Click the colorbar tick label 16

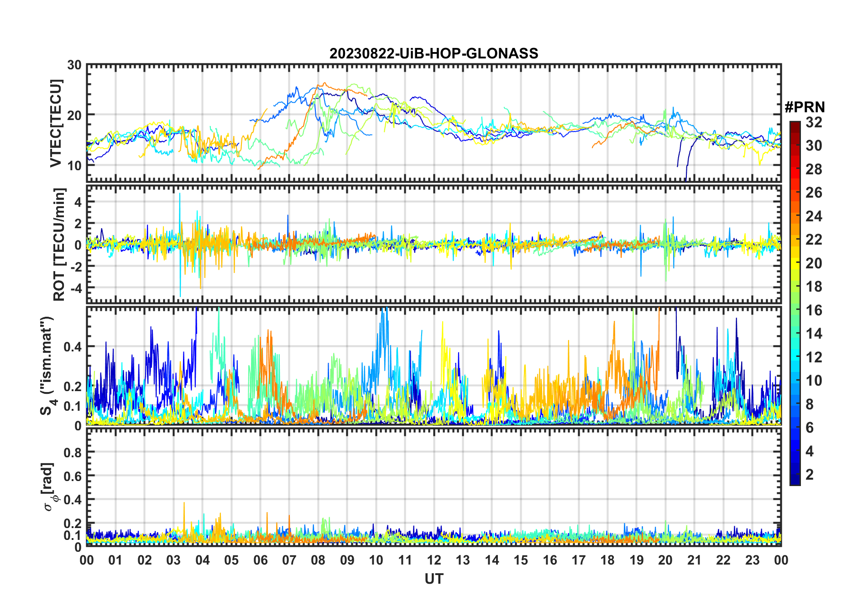pos(814,310)
